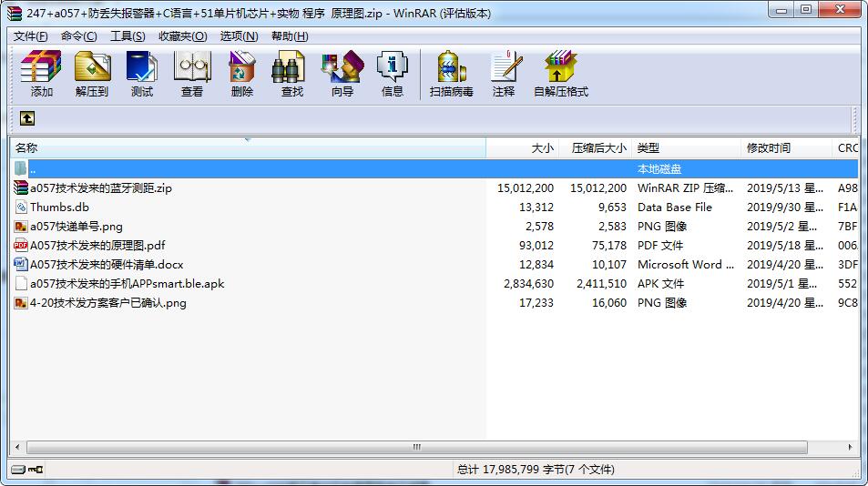Click the parent folder icon in ".." row
This screenshot has width=868, height=486.
(20, 168)
